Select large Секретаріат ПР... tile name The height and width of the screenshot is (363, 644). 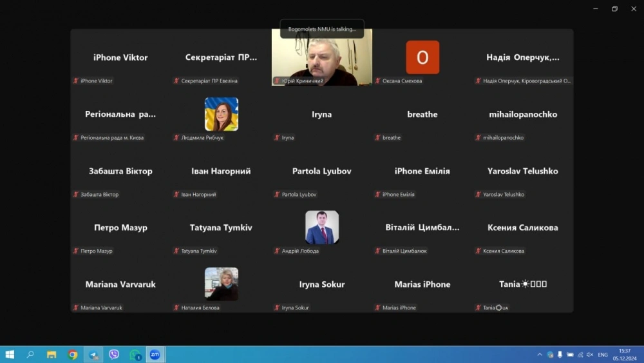(221, 57)
